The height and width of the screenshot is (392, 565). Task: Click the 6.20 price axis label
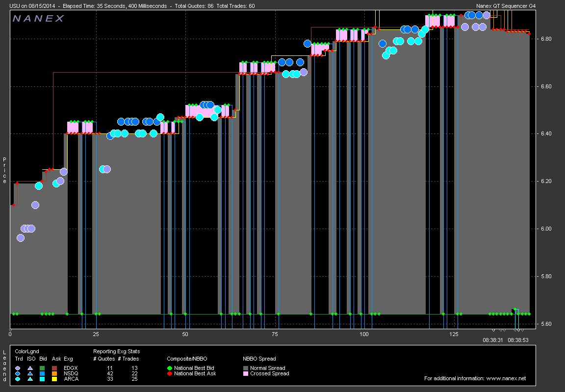click(x=546, y=181)
